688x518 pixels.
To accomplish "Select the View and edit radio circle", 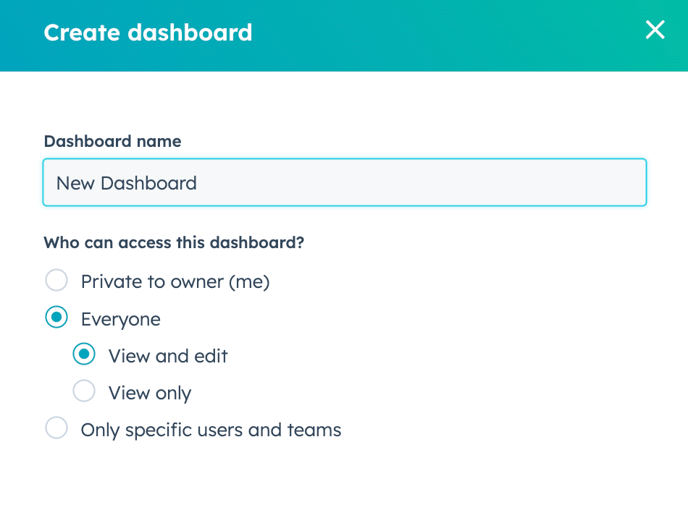I will coord(84,354).
